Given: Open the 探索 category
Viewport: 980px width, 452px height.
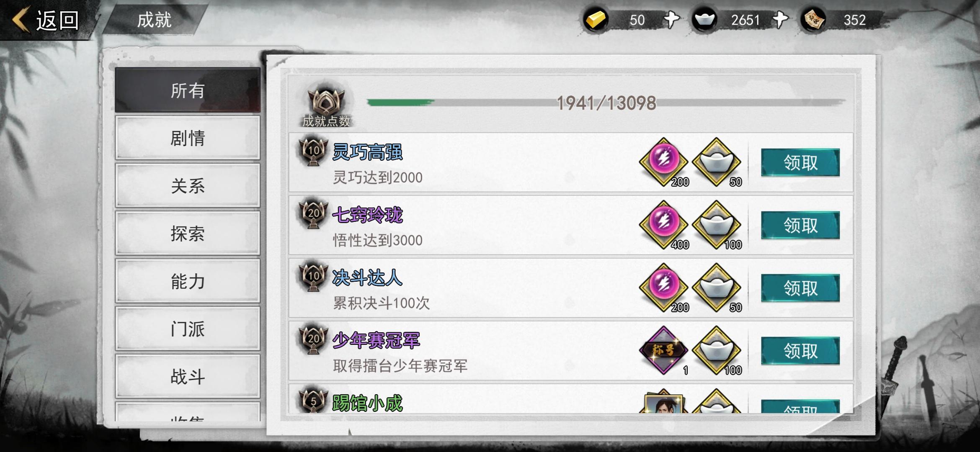Looking at the screenshot, I should [188, 233].
